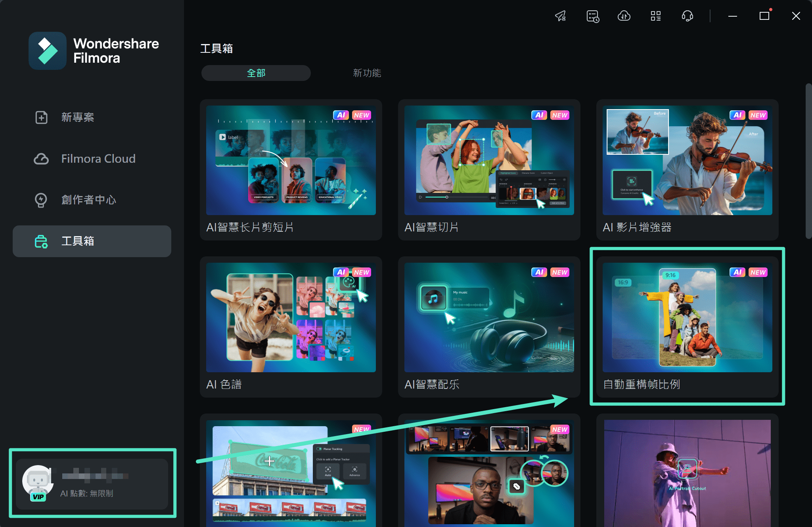812x527 pixels.
Task: Click the Wondershare Filmora logo icon
Action: click(48, 51)
